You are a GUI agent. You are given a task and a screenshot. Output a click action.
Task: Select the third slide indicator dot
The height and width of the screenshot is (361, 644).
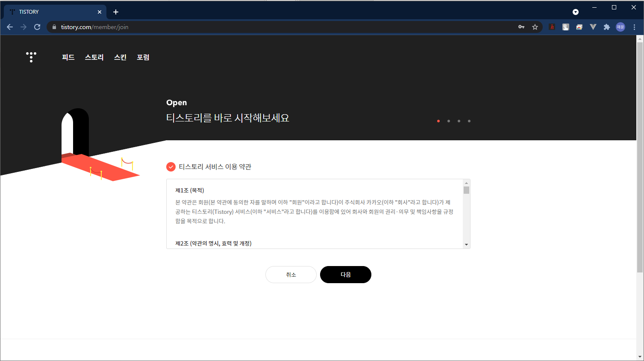click(459, 121)
